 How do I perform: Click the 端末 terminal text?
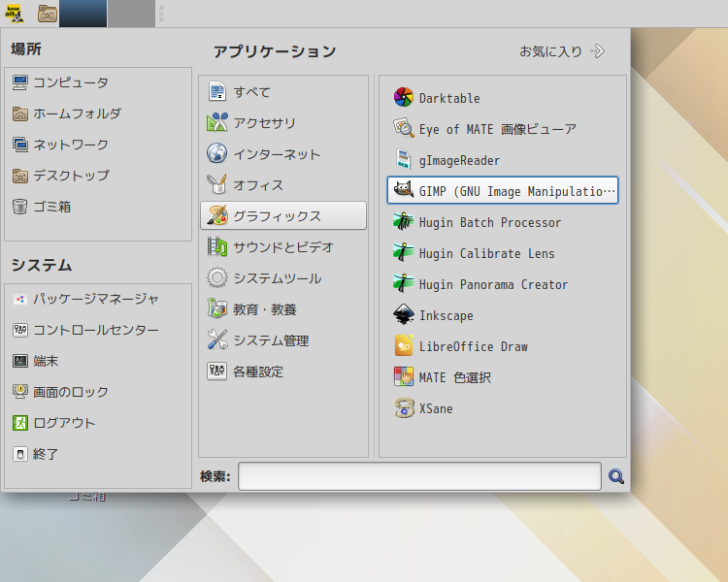pos(46,361)
